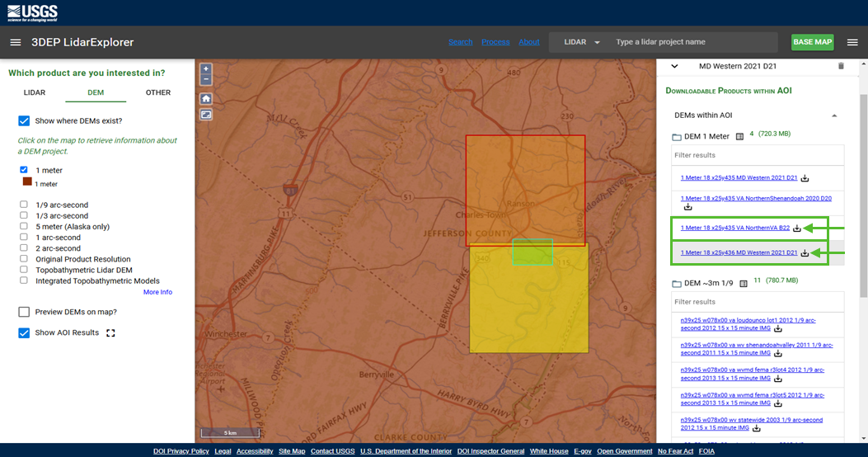Click the 1 meter legend color swatch
This screenshot has height=457, width=868.
(x=27, y=181)
